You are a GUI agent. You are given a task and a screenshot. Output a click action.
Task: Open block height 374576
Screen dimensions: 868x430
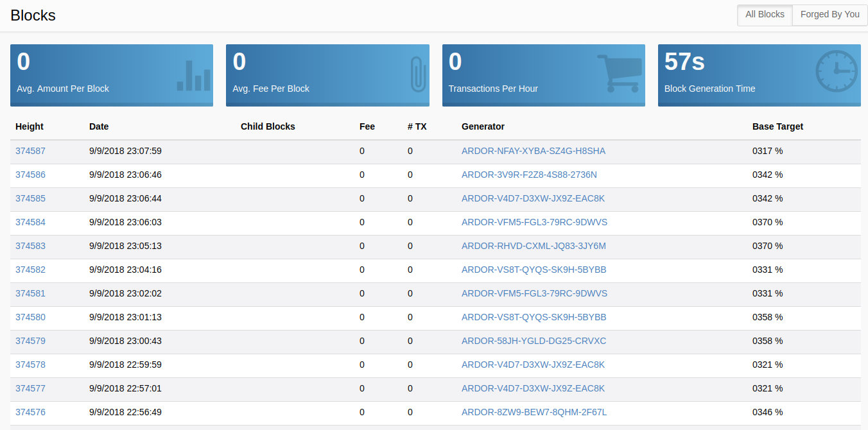tap(30, 413)
